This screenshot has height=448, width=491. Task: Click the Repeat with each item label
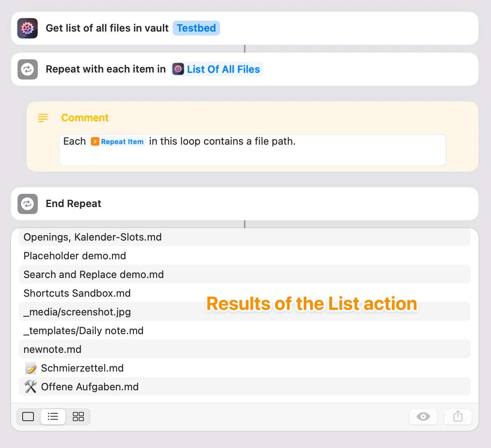[x=105, y=69]
